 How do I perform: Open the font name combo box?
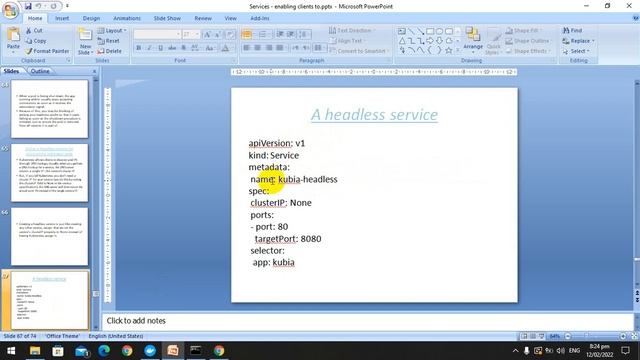(157, 34)
